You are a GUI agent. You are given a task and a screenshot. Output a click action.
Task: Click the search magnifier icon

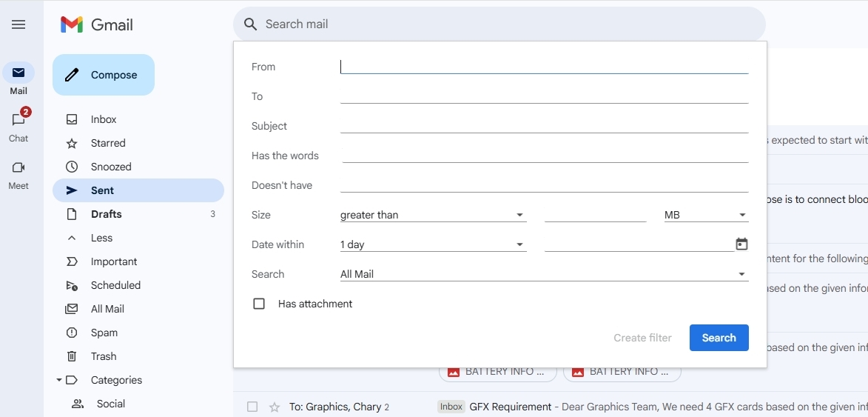click(250, 24)
